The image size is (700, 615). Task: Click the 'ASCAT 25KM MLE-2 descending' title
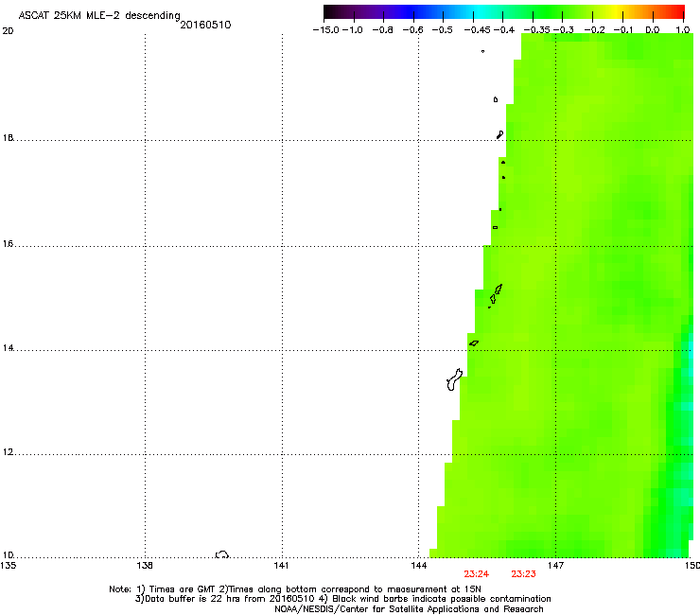coord(99,16)
